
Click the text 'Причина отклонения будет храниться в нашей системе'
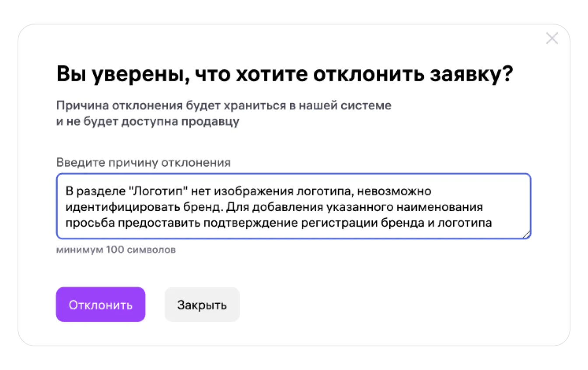(224, 106)
